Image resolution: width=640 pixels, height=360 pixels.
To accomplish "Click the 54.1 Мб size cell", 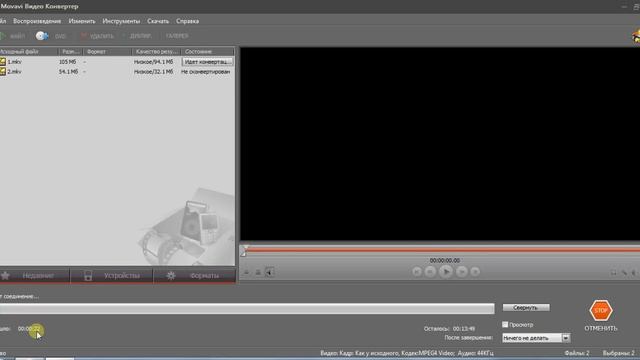I will point(68,71).
